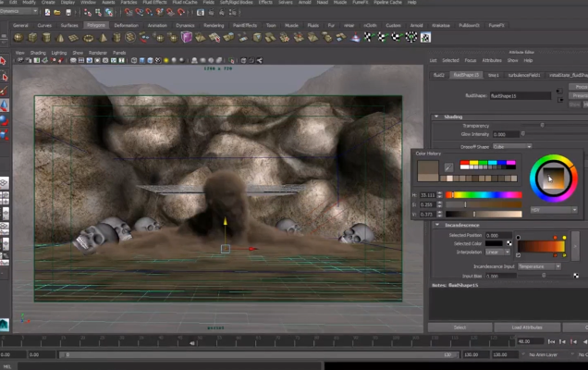Click the eyedropper icon in Color History
Screen dimensions: 588x370
pyautogui.click(x=449, y=167)
